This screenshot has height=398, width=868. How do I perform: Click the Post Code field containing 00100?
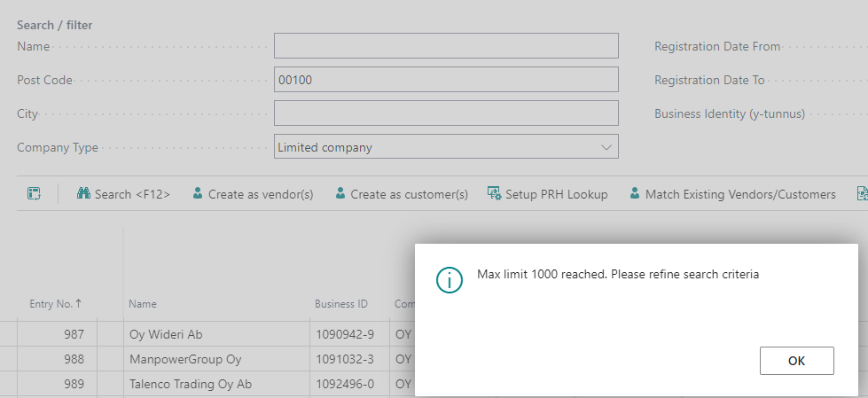click(x=446, y=79)
